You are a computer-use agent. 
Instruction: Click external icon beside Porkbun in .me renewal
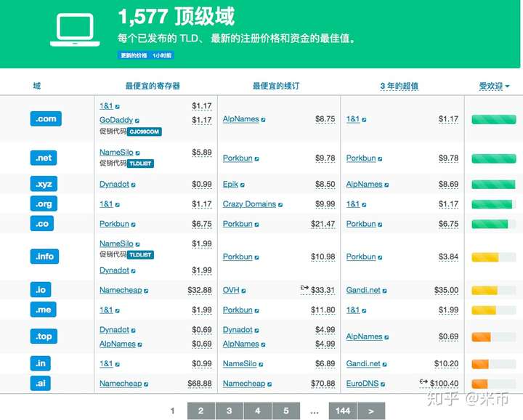[x=256, y=311]
